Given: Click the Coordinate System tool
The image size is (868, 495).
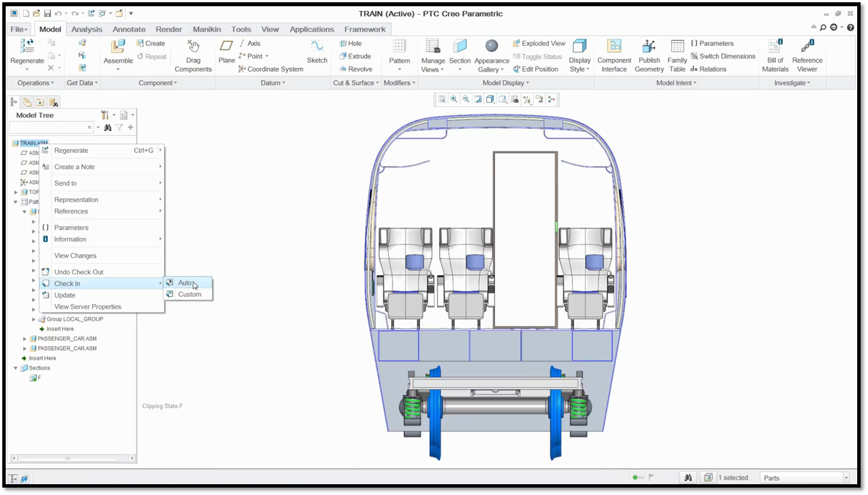Looking at the screenshot, I should click(271, 69).
